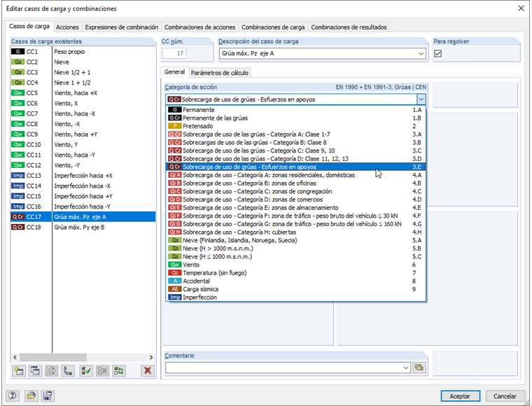The image size is (532, 406).
Task: Select Viento option in the category list
Action: coord(296,265)
